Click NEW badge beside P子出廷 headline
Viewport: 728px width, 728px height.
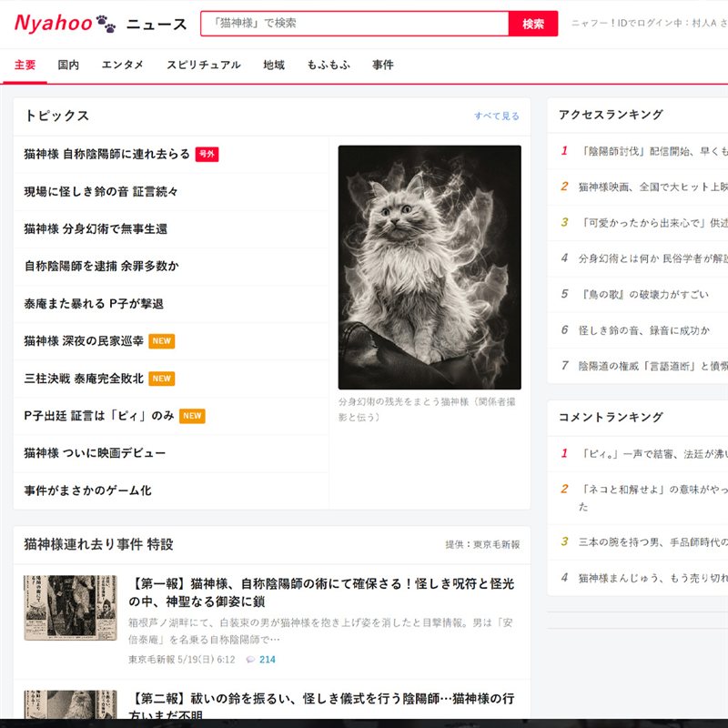coord(192,416)
